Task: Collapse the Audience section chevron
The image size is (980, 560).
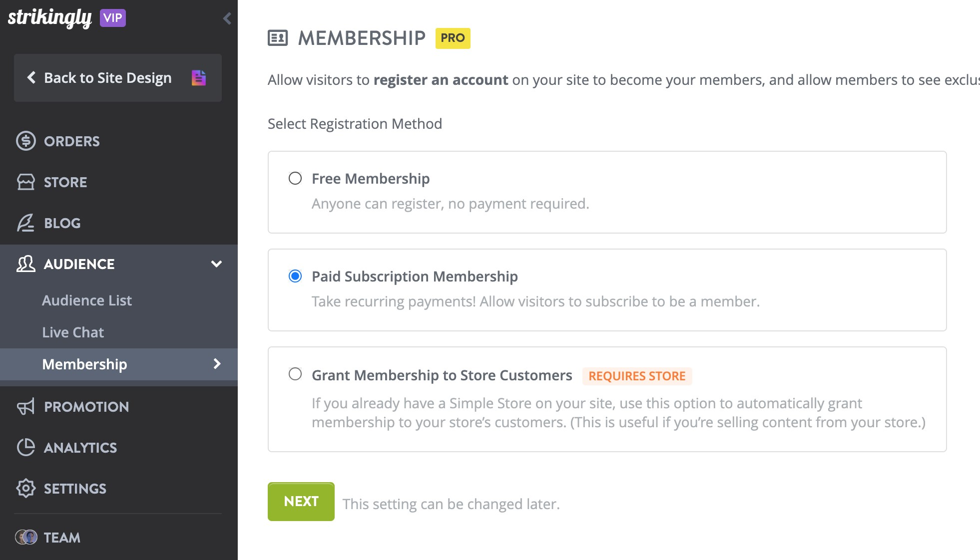Action: click(217, 264)
